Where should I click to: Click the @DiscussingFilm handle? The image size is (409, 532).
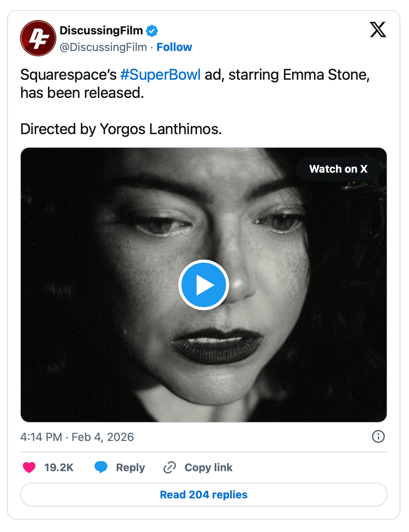coord(103,47)
